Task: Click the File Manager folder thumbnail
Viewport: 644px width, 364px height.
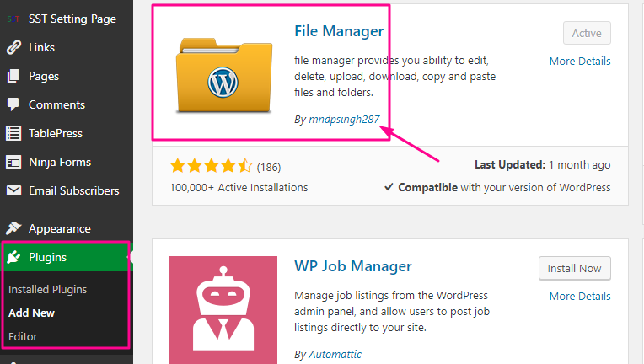Action: tap(224, 75)
